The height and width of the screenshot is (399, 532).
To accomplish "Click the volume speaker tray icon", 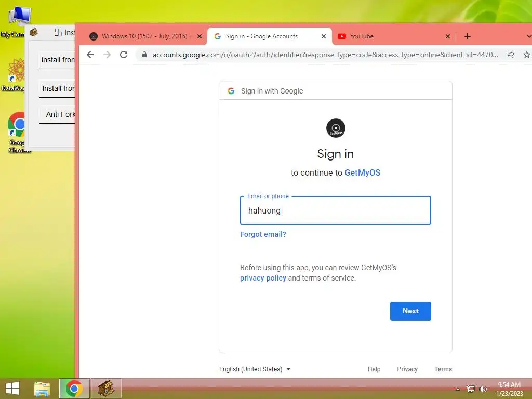I will tap(483, 389).
